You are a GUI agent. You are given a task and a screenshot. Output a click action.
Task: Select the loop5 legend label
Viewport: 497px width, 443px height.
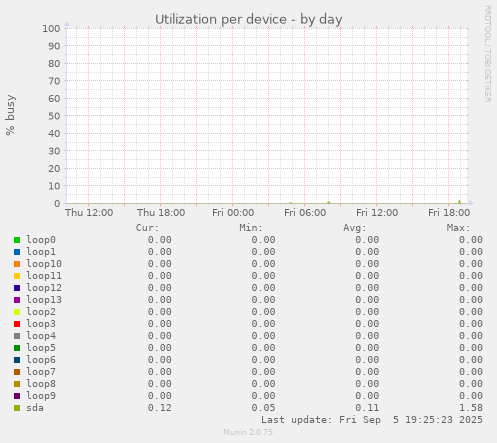(x=41, y=348)
